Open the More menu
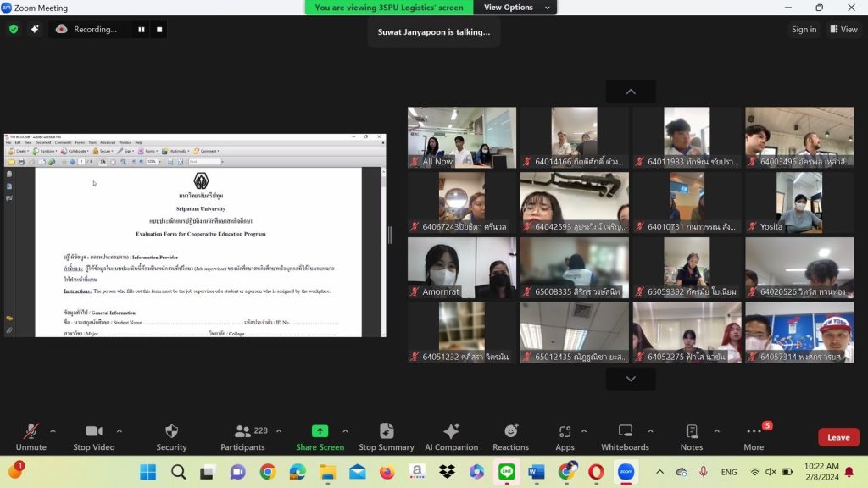868x488 pixels. (754, 437)
